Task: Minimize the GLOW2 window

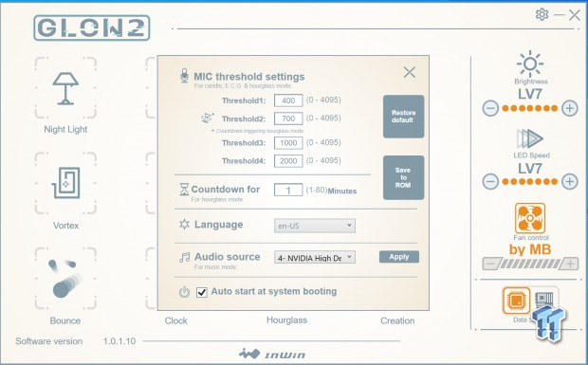Action: coord(560,15)
